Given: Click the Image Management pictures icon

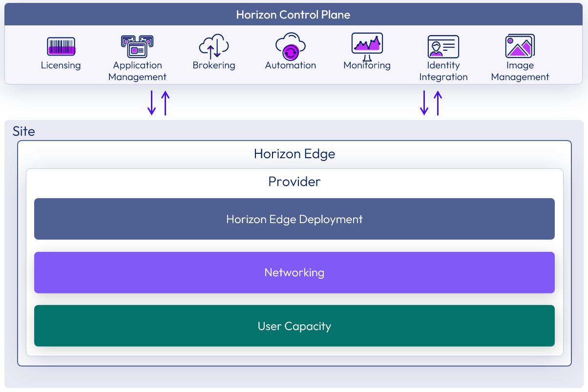Looking at the screenshot, I should [x=520, y=46].
